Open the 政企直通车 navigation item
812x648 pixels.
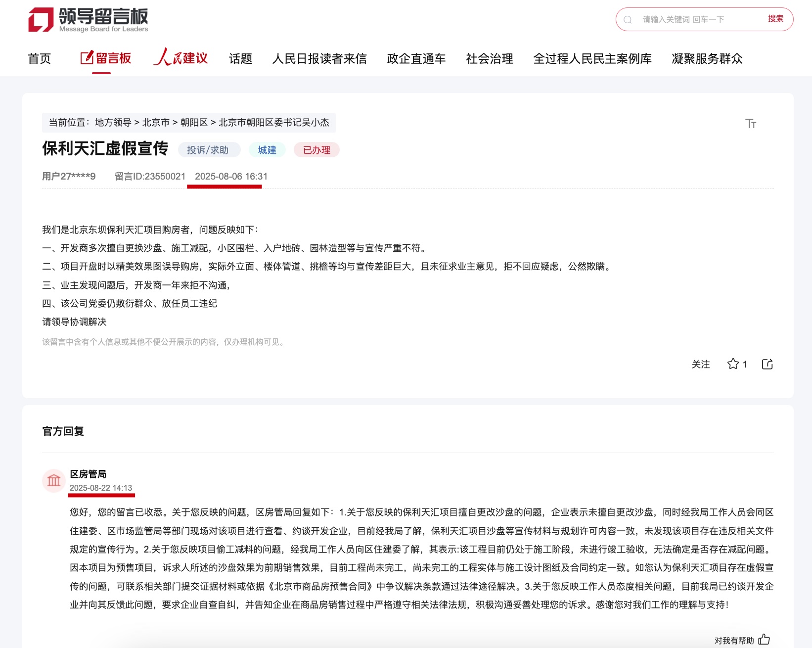tap(416, 59)
